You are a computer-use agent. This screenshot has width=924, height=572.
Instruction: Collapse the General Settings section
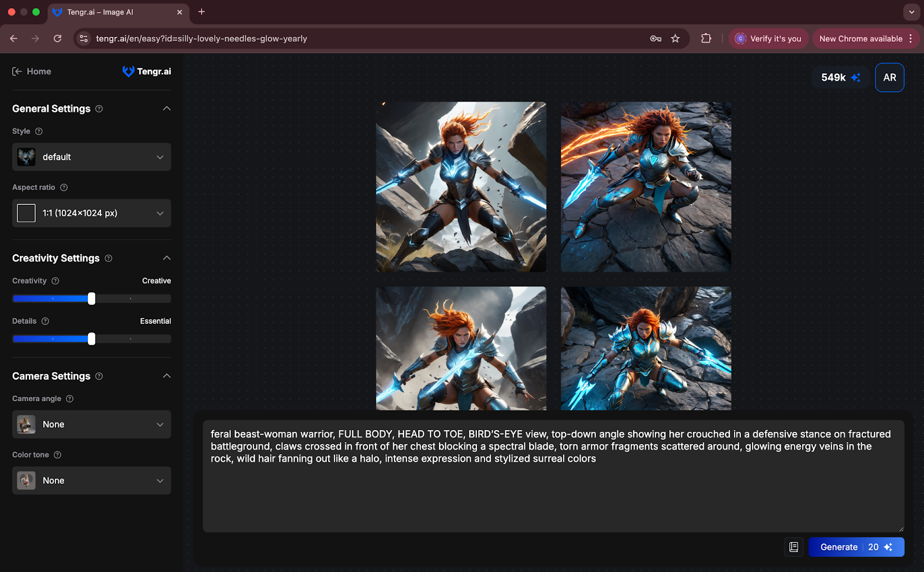point(167,109)
